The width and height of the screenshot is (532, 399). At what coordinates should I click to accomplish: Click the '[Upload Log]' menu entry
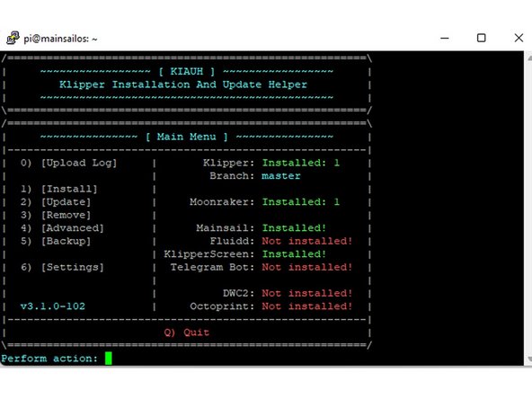click(79, 163)
